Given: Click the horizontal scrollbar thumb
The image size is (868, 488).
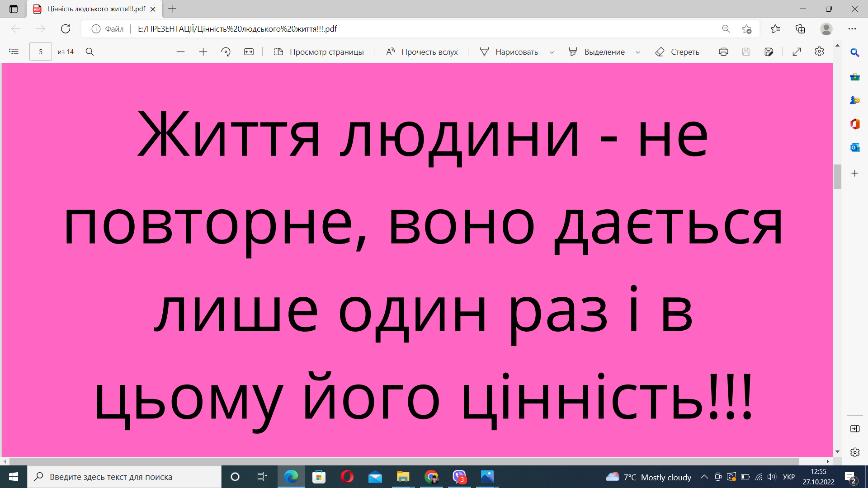Looking at the screenshot, I should [x=404, y=461].
